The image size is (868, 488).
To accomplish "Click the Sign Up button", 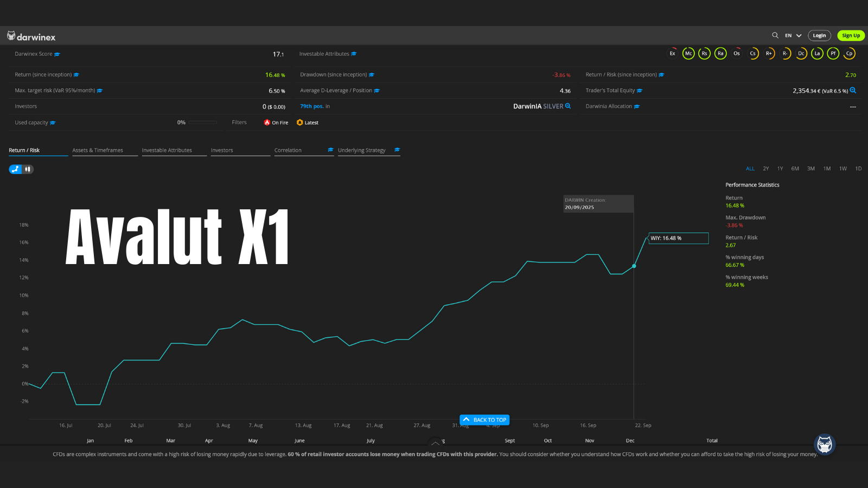I will click(x=851, y=35).
